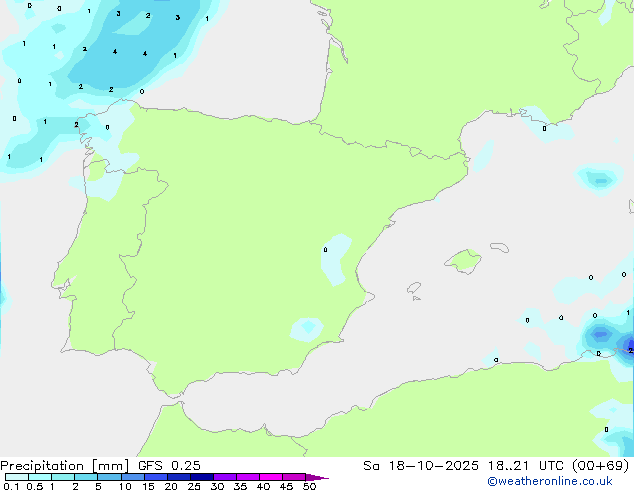634x490 pixels.
Task: Click the legend scale label '25'
Action: 194,486
